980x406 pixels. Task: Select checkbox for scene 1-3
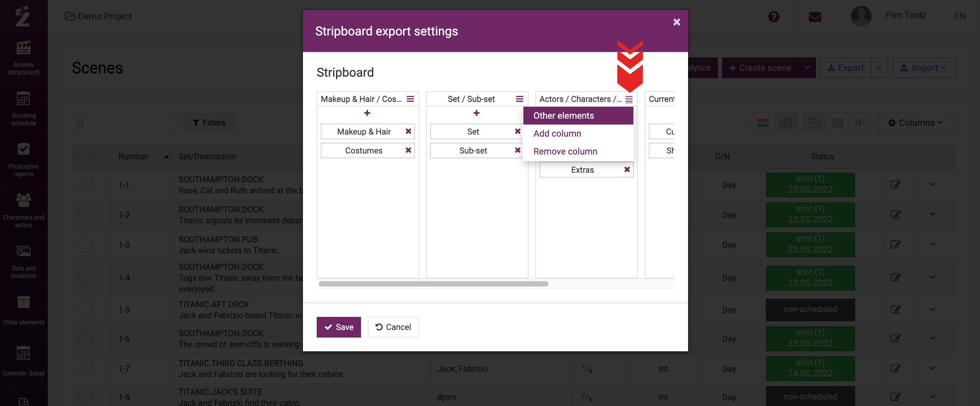tap(86, 245)
